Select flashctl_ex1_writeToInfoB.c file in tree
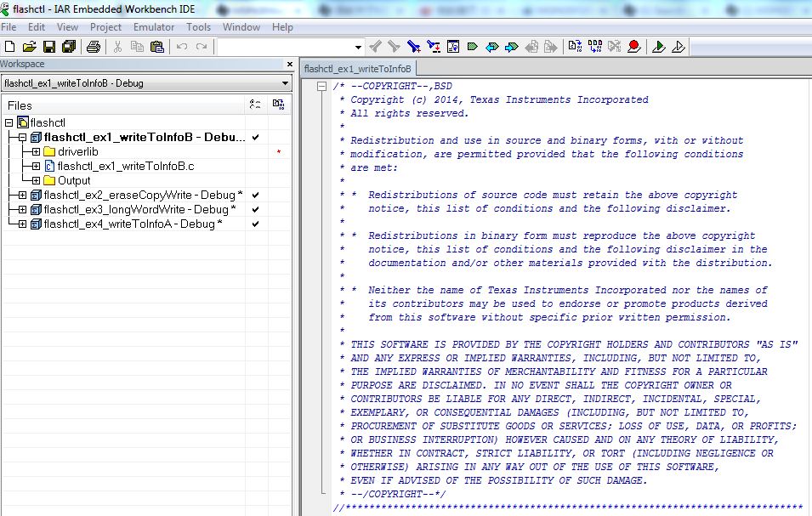Image resolution: width=812 pixels, height=516 pixels. click(126, 166)
